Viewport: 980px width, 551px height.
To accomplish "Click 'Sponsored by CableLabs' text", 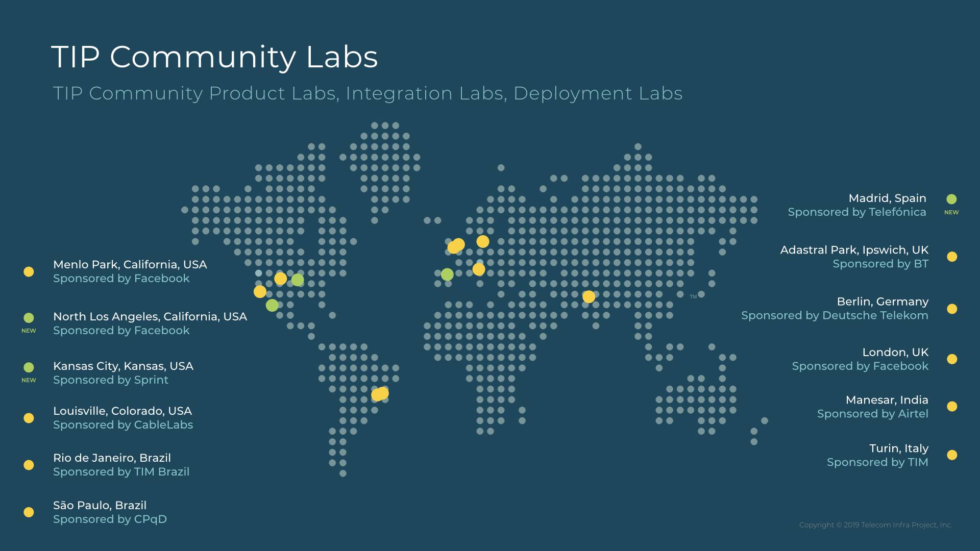I will click(x=123, y=425).
